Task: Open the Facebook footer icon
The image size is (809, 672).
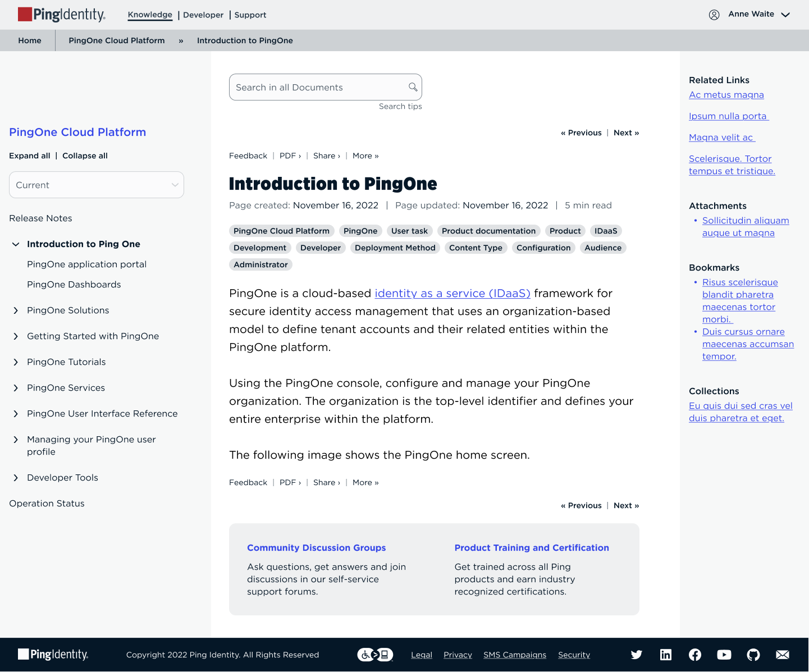Action: point(694,655)
